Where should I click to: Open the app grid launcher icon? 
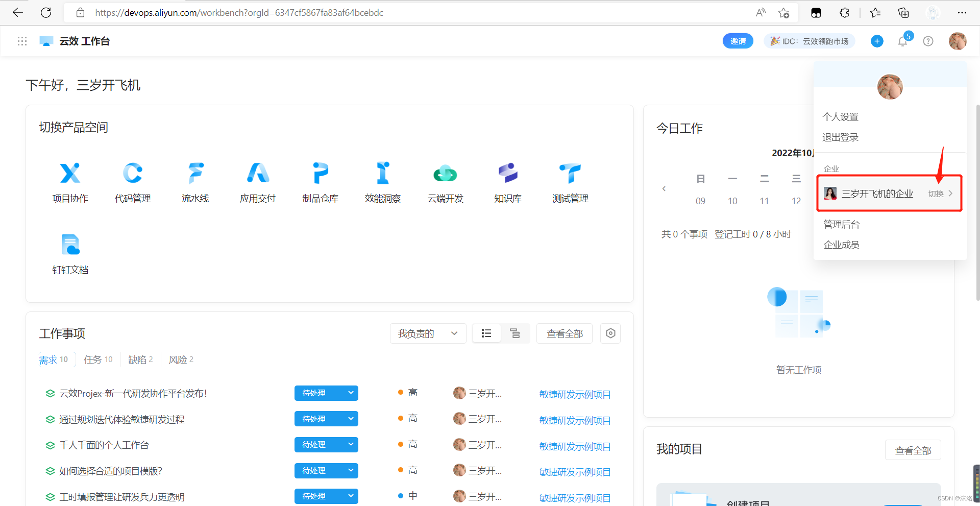[x=22, y=41]
